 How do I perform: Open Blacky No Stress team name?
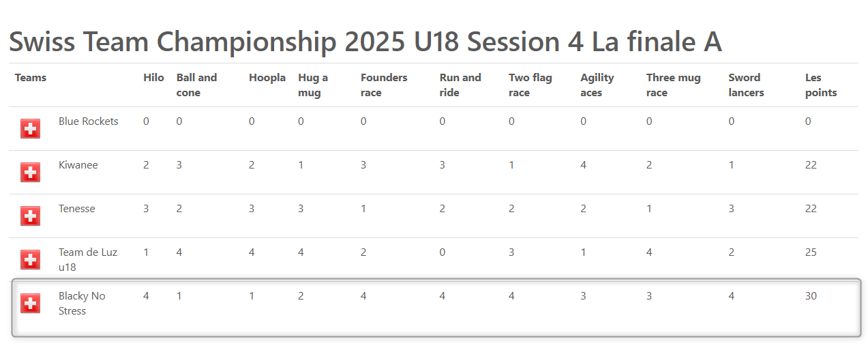click(82, 303)
